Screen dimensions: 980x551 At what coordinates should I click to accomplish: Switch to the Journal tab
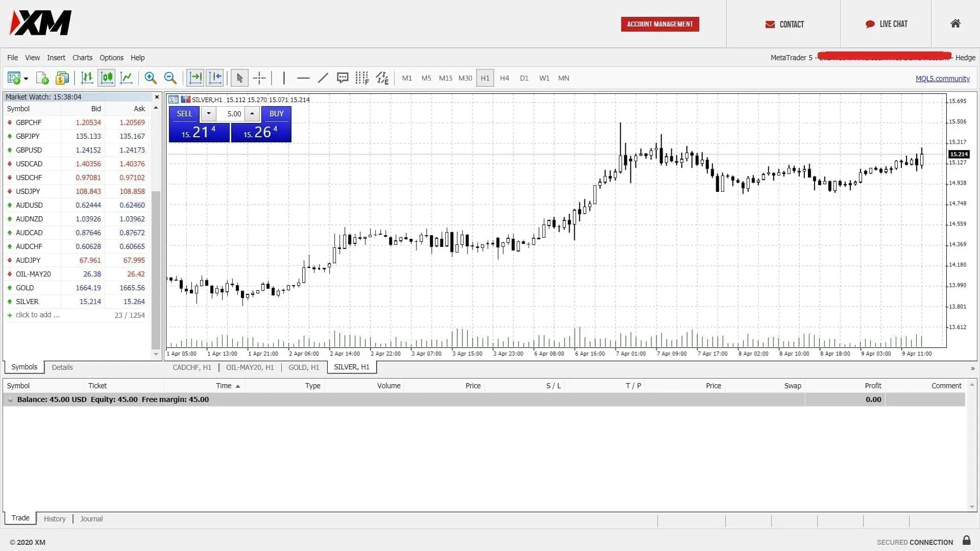[x=91, y=518]
